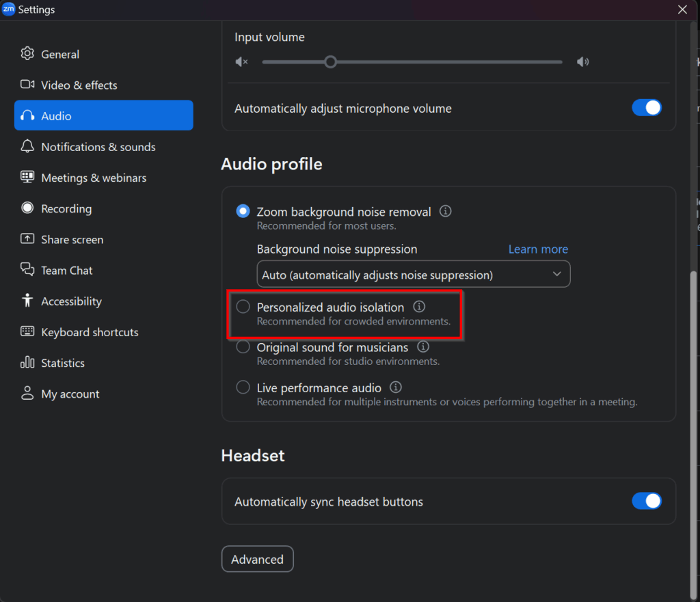Open Video & effects settings
The image size is (700, 602).
pyautogui.click(x=79, y=85)
